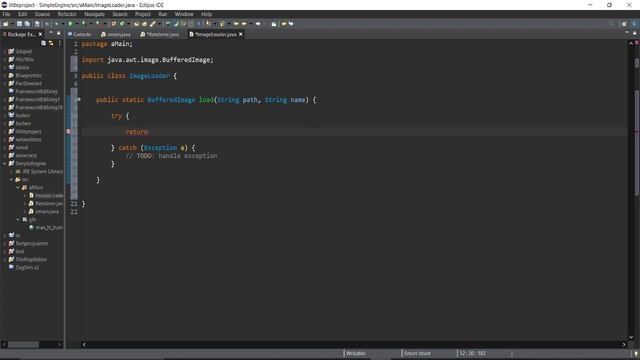Select smain.java in Package Explorer tree
This screenshot has width=640, height=360.
(x=44, y=211)
